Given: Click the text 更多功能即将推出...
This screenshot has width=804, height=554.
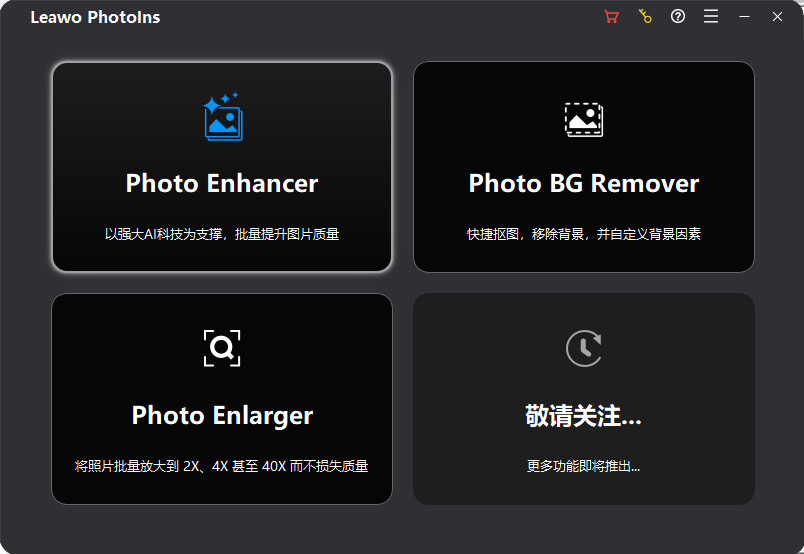Looking at the screenshot, I should [584, 466].
